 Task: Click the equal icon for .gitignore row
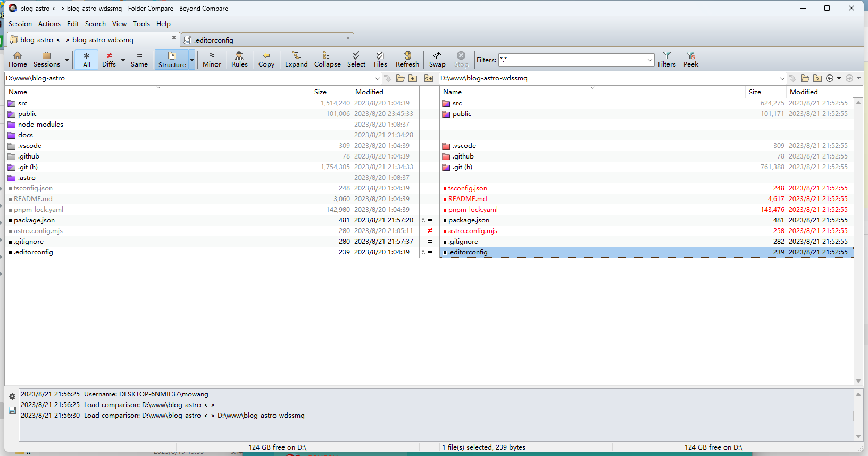[430, 242]
